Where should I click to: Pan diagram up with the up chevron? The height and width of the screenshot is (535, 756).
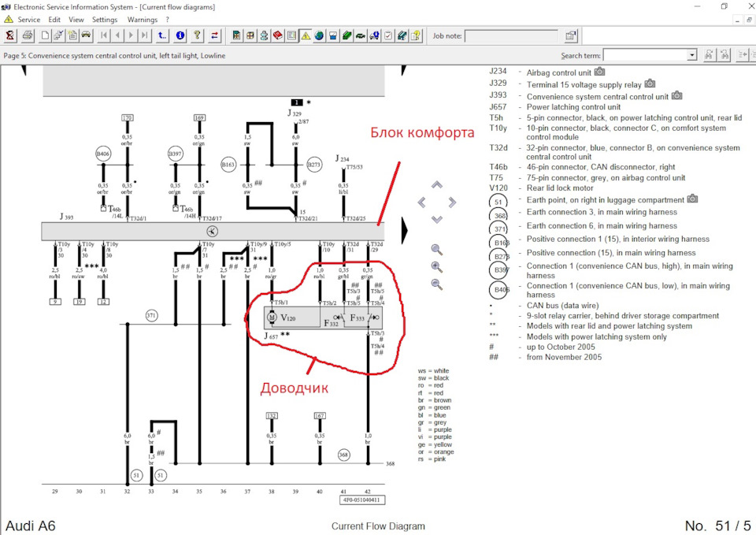[x=437, y=185]
